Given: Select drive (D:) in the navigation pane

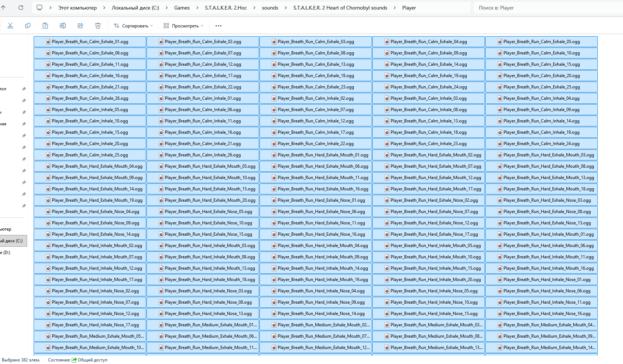Looking at the screenshot, I should (x=13, y=253).
